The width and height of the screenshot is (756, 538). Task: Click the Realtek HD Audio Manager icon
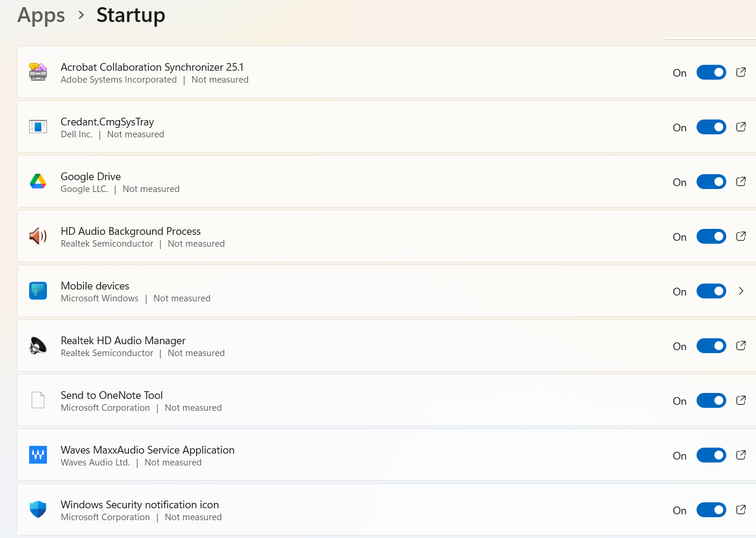38,345
